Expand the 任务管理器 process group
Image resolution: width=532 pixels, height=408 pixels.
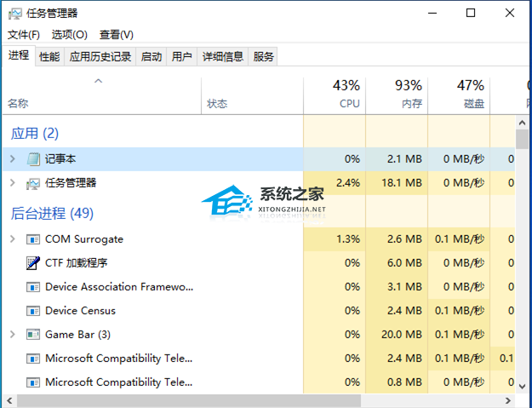(13, 182)
